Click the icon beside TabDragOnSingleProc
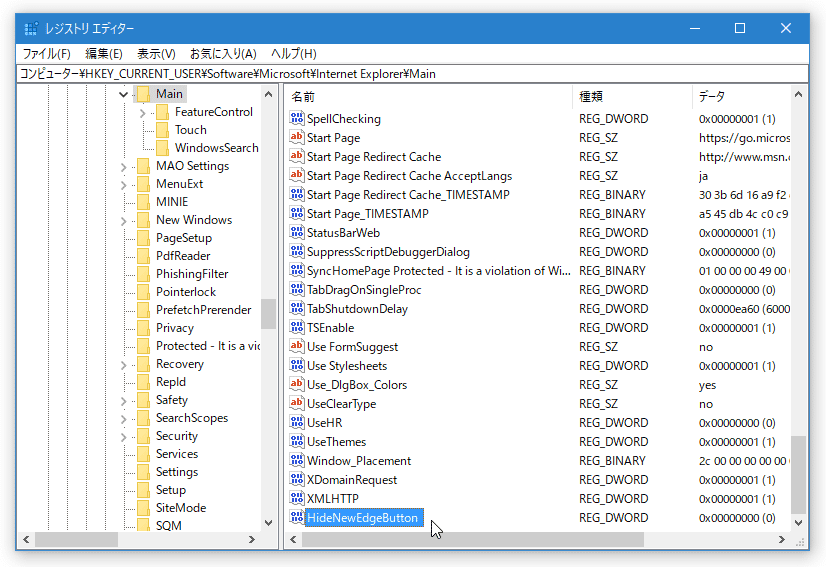 coord(297,289)
